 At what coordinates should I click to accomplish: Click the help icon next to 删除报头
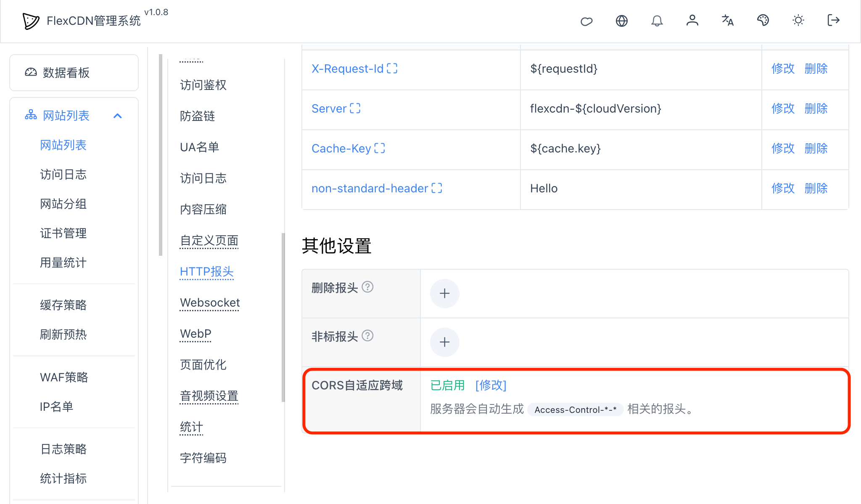tap(368, 287)
